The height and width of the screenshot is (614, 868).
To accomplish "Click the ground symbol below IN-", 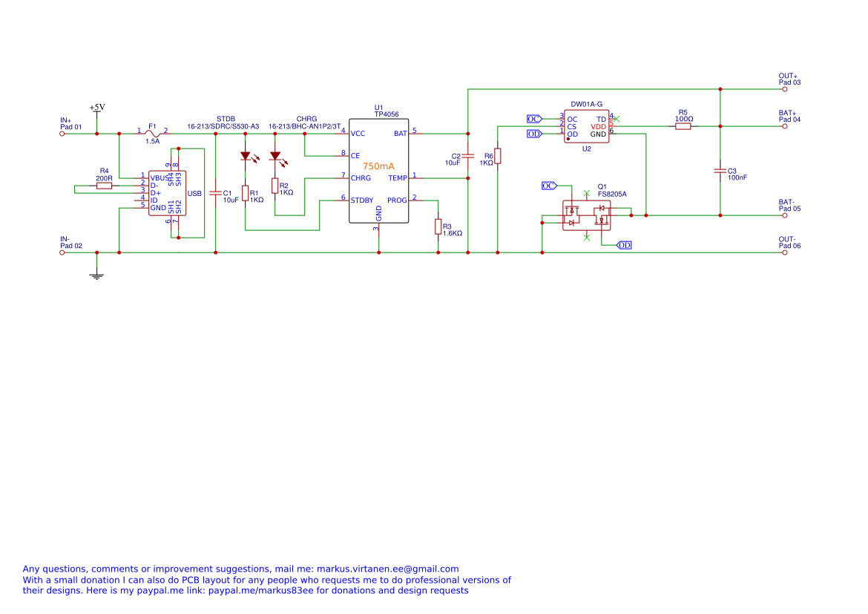I will tap(97, 275).
